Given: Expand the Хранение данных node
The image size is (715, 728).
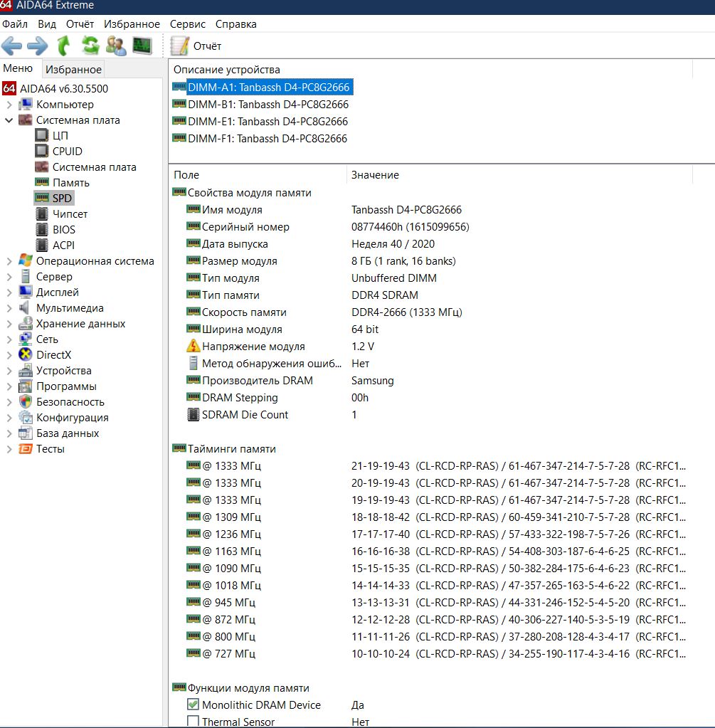Looking at the screenshot, I should pyautogui.click(x=9, y=324).
